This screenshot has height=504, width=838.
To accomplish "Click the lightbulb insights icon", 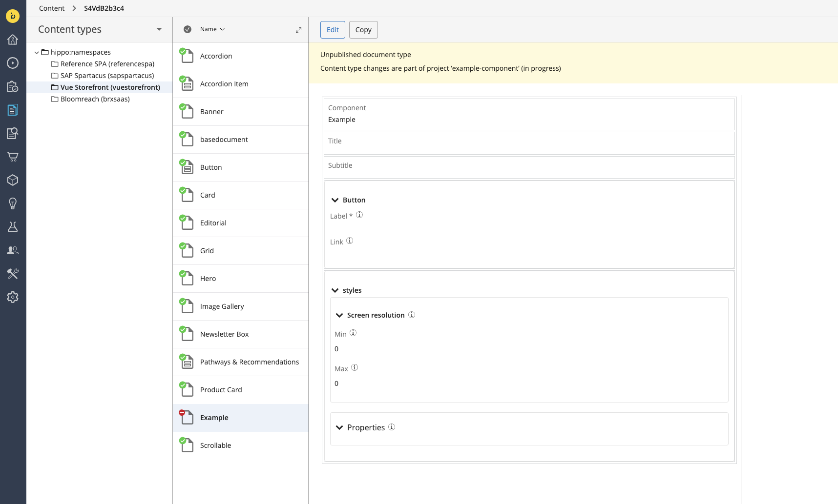I will [13, 203].
